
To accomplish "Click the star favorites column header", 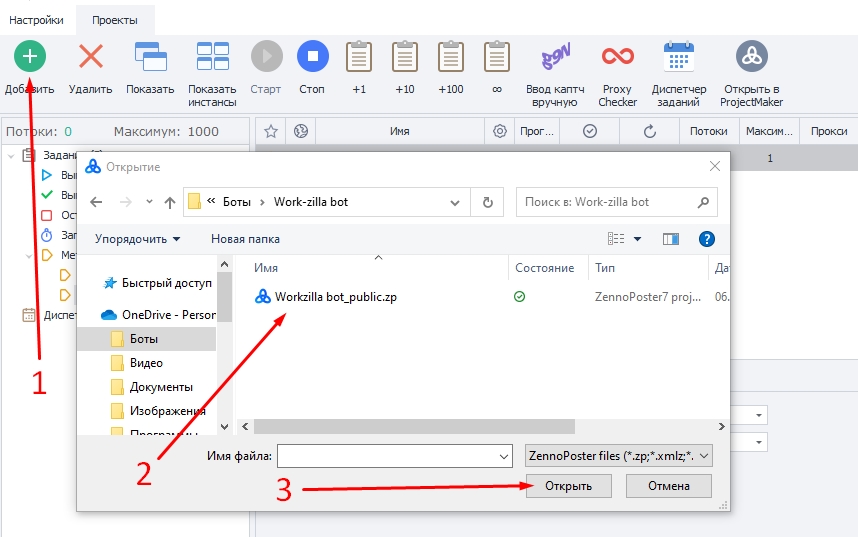I will pyautogui.click(x=271, y=131).
